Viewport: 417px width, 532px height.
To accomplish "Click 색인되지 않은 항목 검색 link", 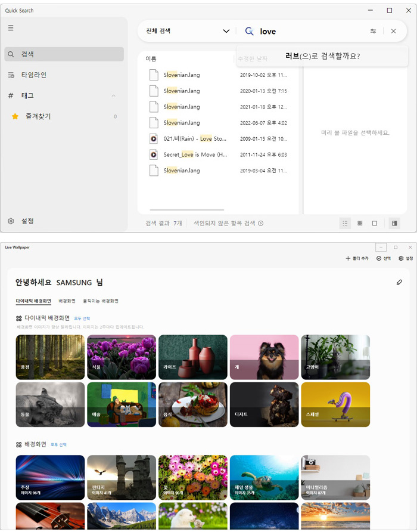I will (x=228, y=223).
